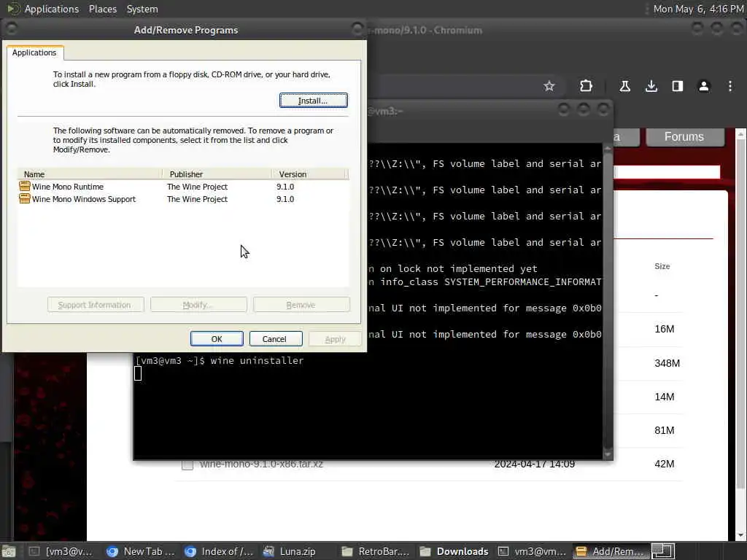This screenshot has height=560, width=747.
Task: Click the Chromium page vertical scrollbar
Action: click(x=740, y=333)
